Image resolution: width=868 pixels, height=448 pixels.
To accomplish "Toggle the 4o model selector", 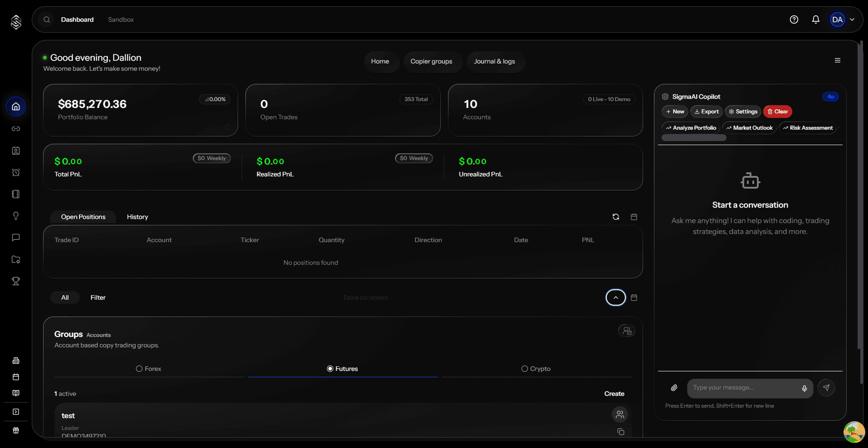I will pos(830,97).
